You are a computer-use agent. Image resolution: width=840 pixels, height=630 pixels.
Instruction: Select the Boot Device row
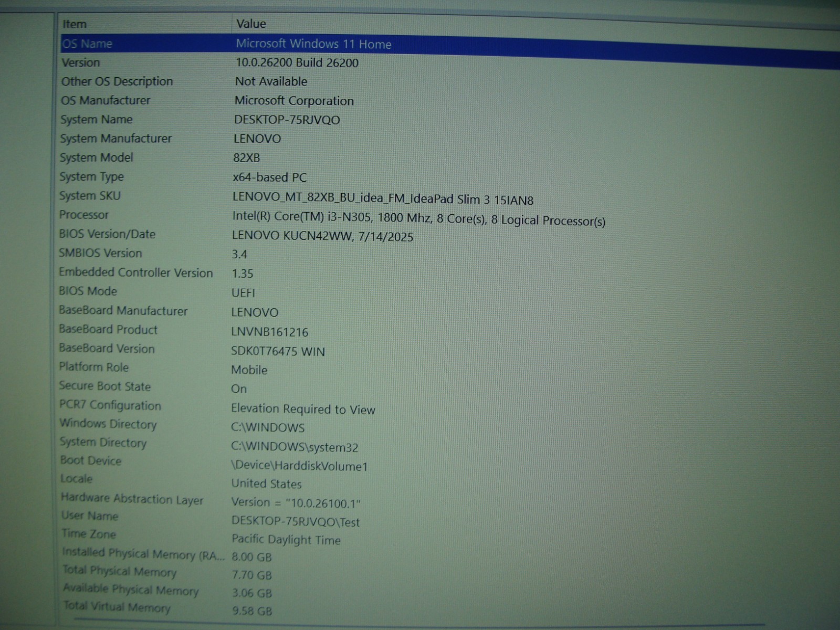[90, 460]
